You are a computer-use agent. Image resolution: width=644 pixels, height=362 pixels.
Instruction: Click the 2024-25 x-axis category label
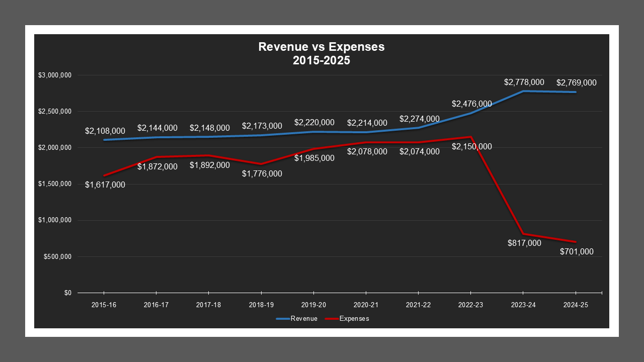coord(576,305)
